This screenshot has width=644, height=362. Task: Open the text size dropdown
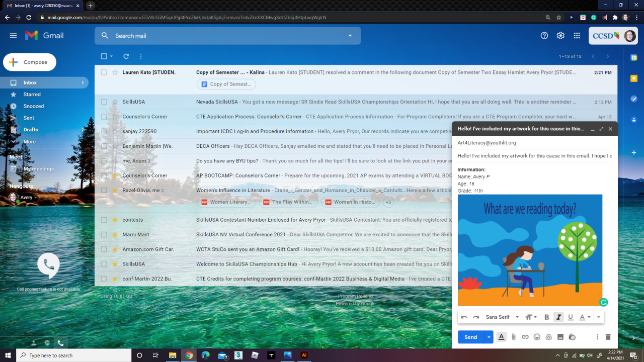pyautogui.click(x=531, y=317)
